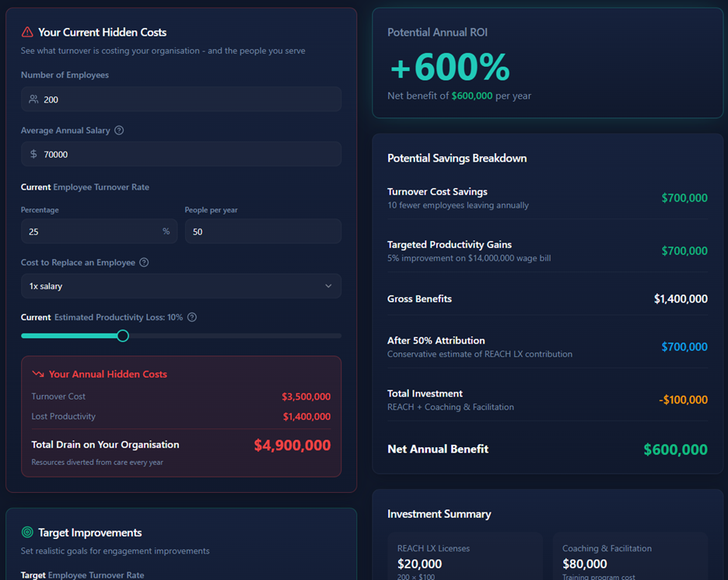Screen dimensions: 728x580
Task: Select the REACH LX Licenses summary card
Action: tap(464, 555)
